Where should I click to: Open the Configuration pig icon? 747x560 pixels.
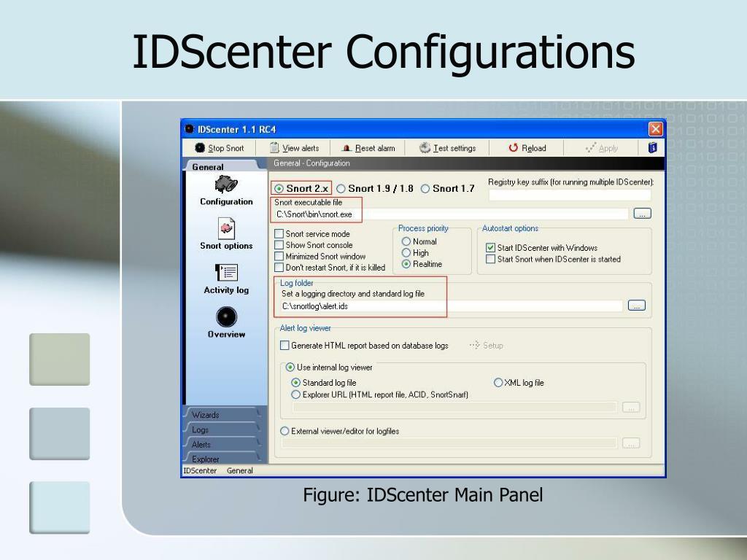pyautogui.click(x=226, y=184)
